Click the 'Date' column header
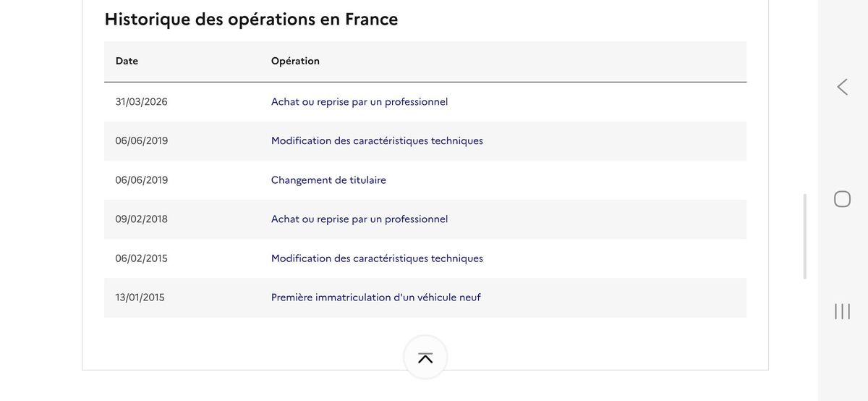This screenshot has height=401, width=868. [127, 61]
